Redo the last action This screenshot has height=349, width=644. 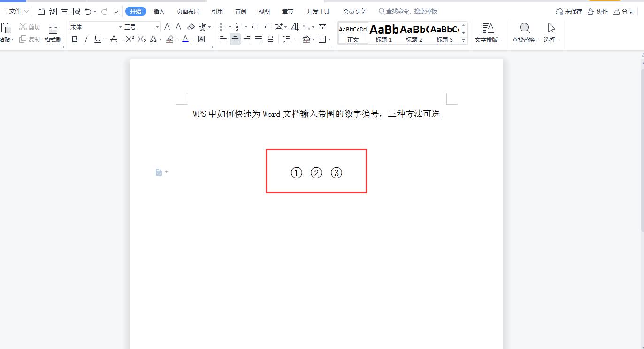pyautogui.click(x=104, y=11)
